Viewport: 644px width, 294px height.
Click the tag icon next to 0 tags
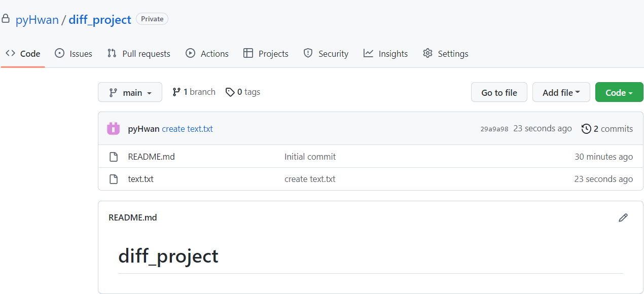(230, 92)
